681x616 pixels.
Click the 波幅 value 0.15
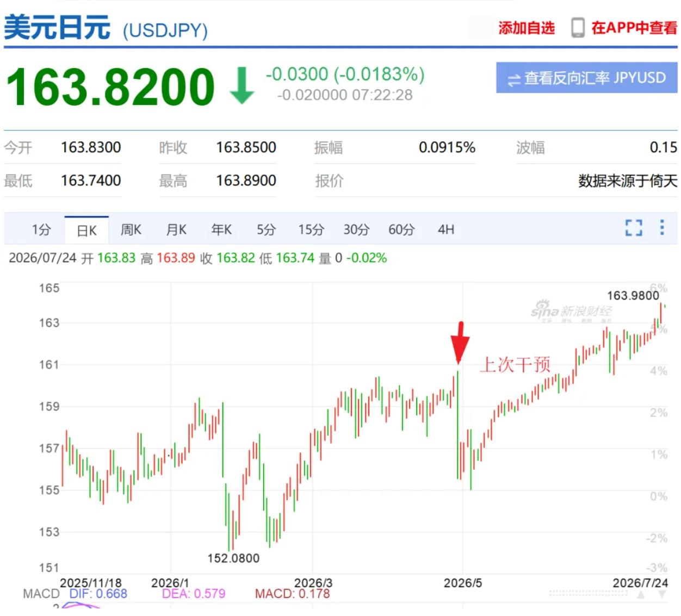(x=664, y=147)
